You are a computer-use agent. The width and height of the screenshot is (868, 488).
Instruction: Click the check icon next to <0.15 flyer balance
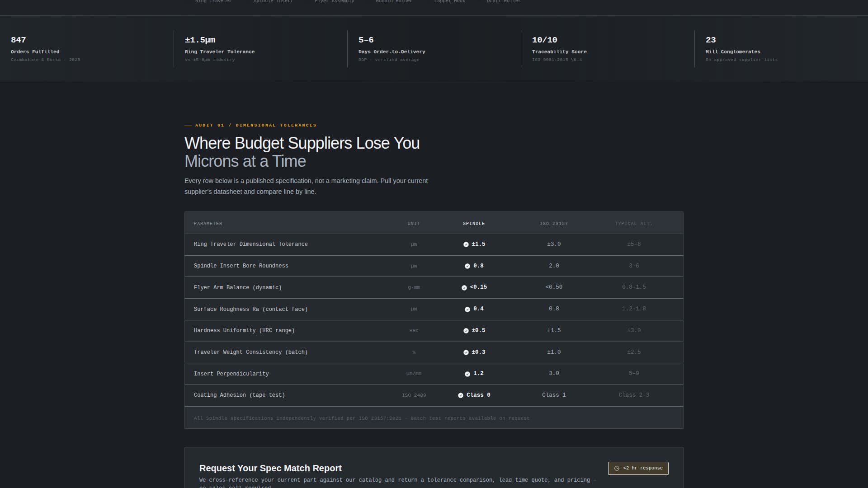(x=463, y=287)
